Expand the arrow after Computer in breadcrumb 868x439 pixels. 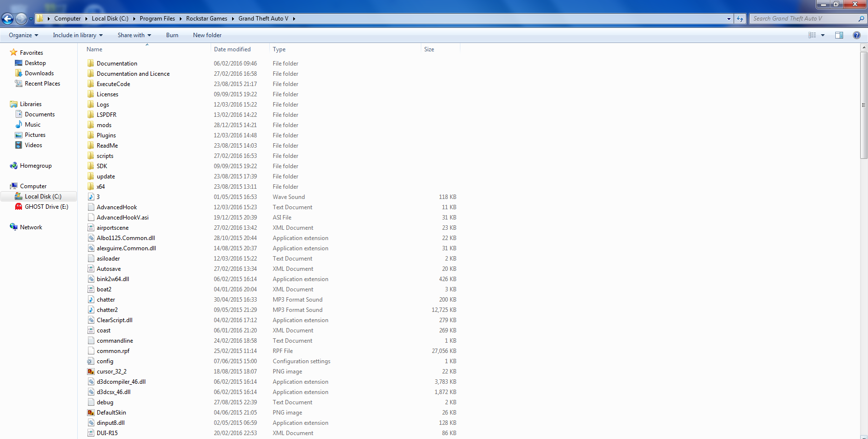coord(87,19)
